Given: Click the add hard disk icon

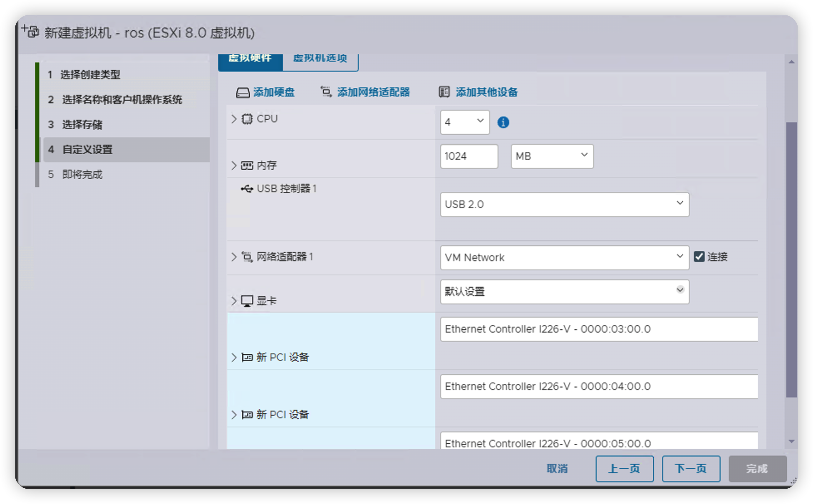Looking at the screenshot, I should (x=243, y=92).
